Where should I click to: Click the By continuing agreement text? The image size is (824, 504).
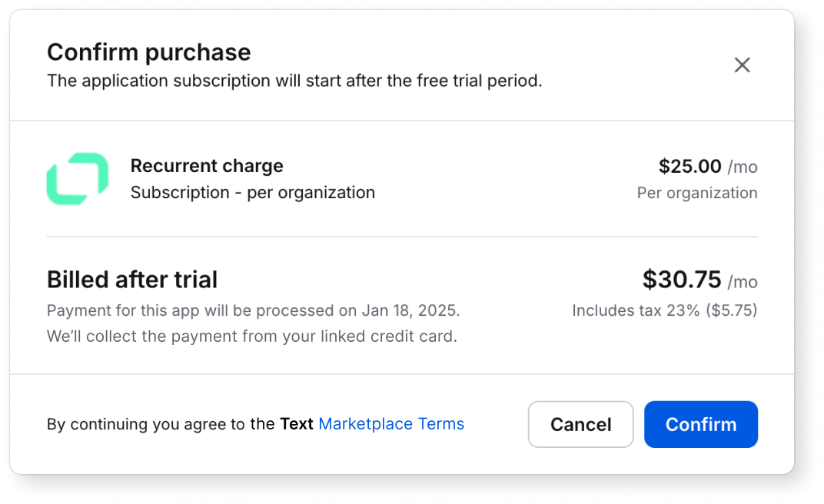(159, 423)
